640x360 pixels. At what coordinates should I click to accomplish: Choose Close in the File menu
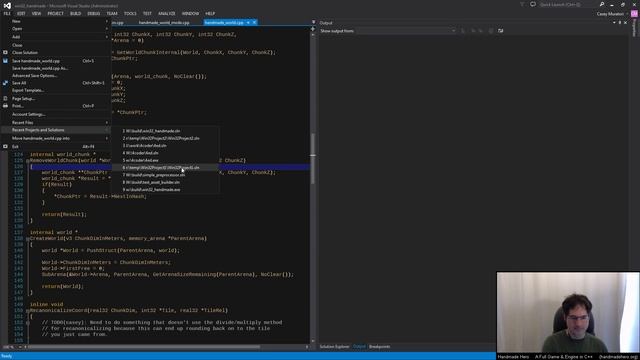(56, 45)
